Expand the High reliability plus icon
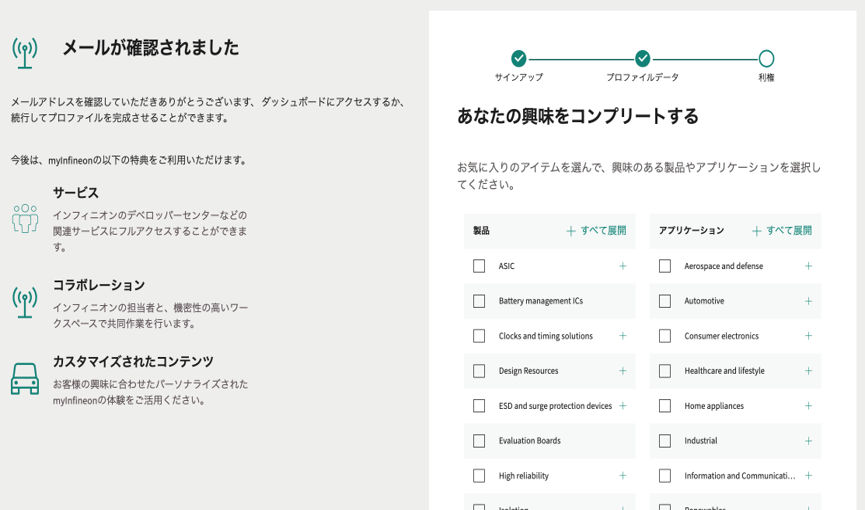This screenshot has height=510, width=865. 622,476
